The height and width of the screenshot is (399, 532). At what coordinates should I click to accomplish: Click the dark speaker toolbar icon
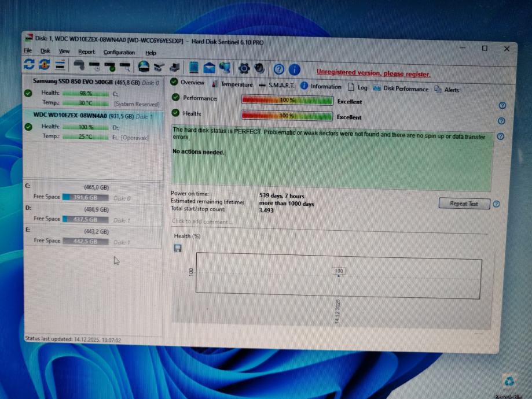click(x=259, y=68)
